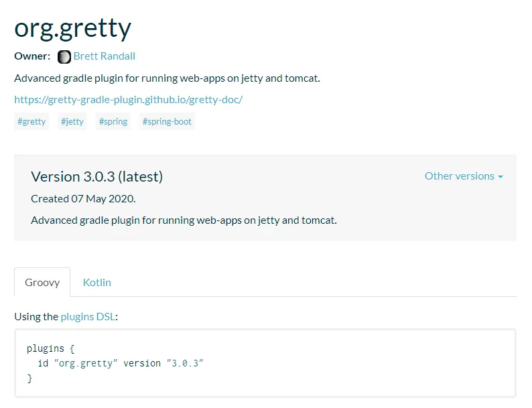532x408 pixels.
Task: Open Brett Randall's owner profile
Action: click(105, 56)
